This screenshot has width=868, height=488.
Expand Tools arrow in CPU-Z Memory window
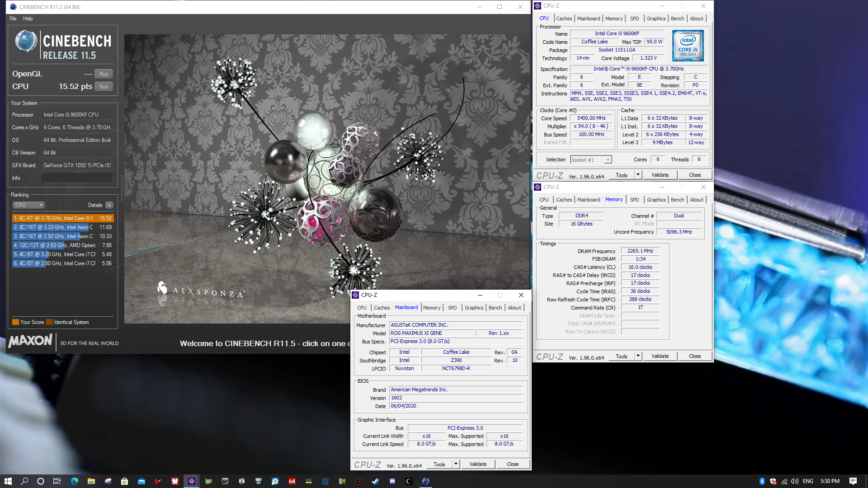(x=638, y=356)
